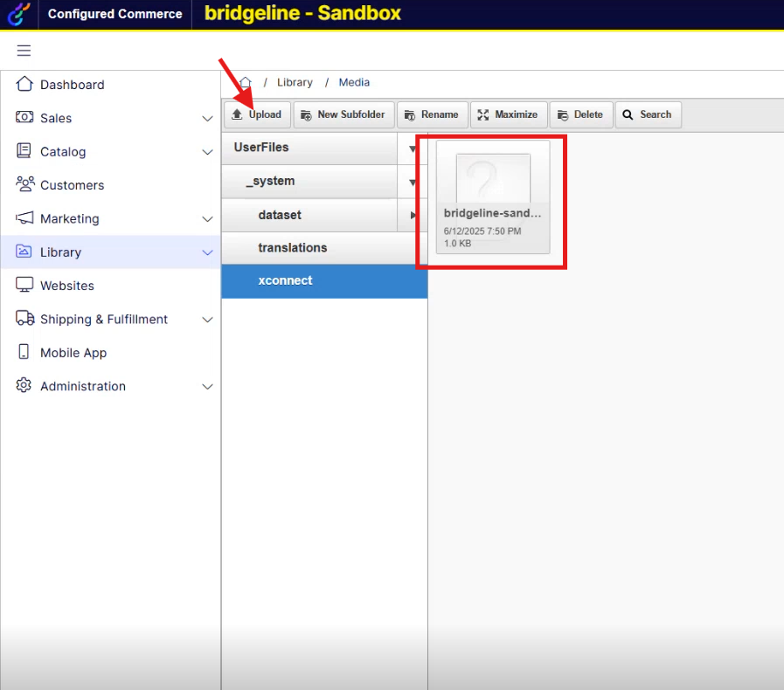
Task: Click the Configured Commerce header text
Action: (115, 14)
